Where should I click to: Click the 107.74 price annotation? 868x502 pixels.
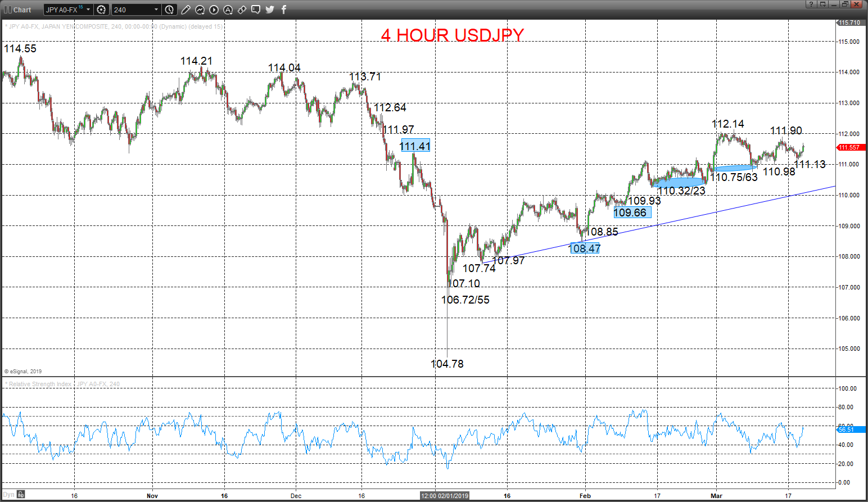(x=479, y=268)
